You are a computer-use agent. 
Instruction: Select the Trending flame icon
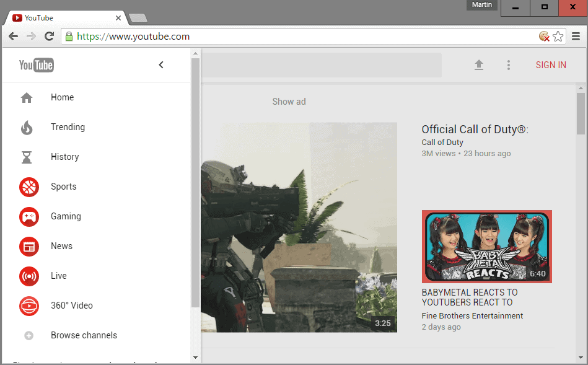[x=27, y=127]
